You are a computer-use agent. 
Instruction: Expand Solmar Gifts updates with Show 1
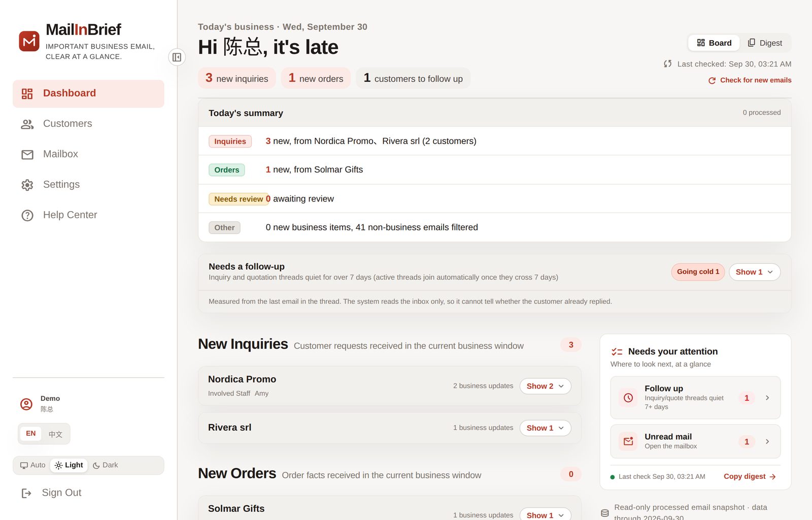pos(546,514)
